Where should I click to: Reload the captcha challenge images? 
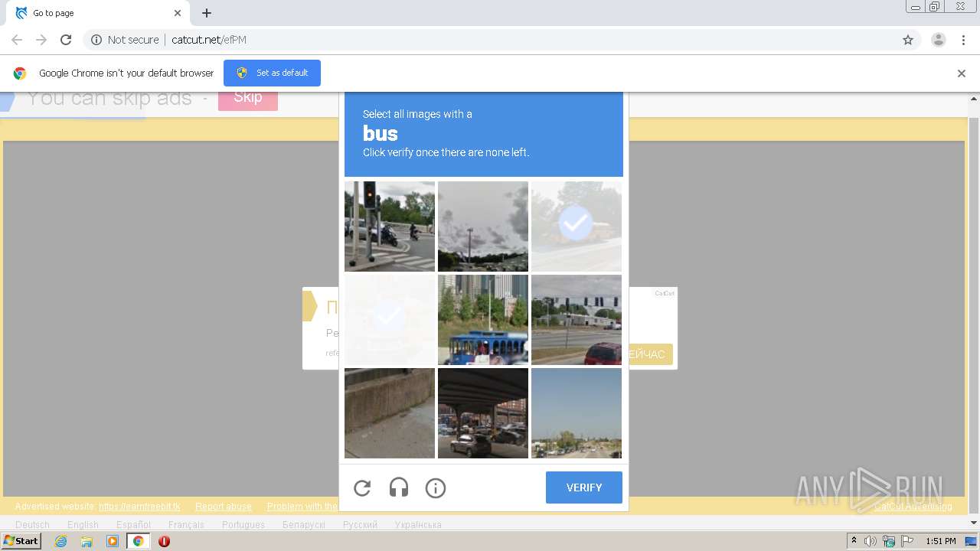click(362, 488)
